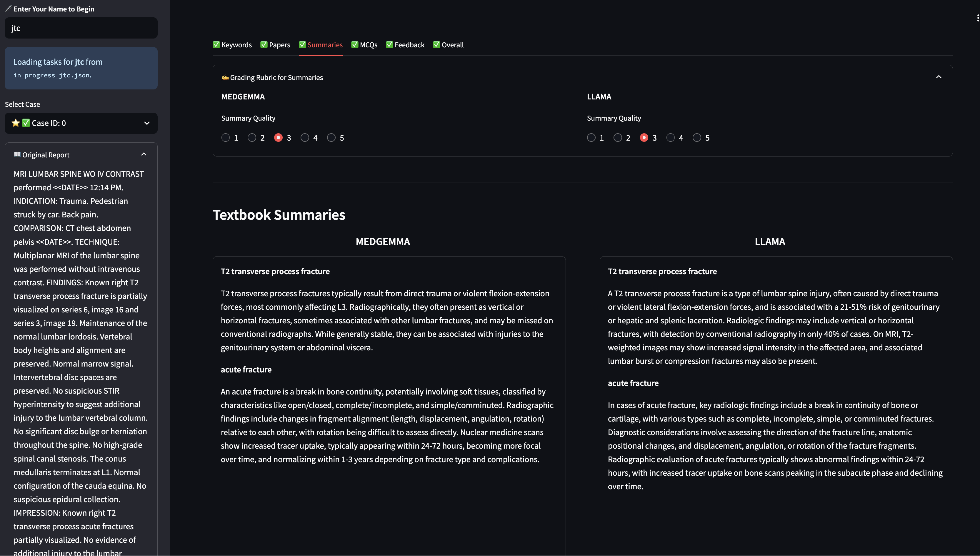Select MEDGEMMA Summary Quality rating 4
The width and height of the screenshot is (980, 556).
coord(305,138)
